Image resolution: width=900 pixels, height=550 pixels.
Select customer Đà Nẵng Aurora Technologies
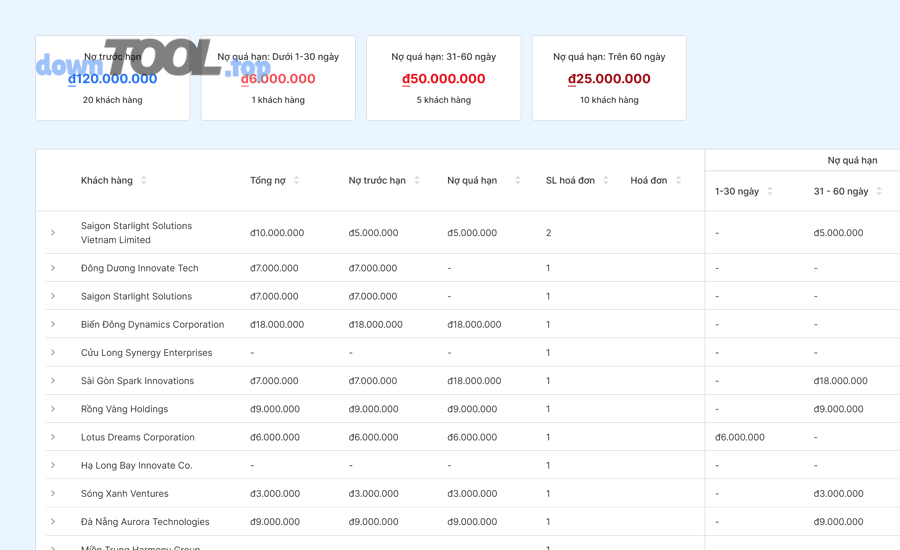[x=145, y=521]
